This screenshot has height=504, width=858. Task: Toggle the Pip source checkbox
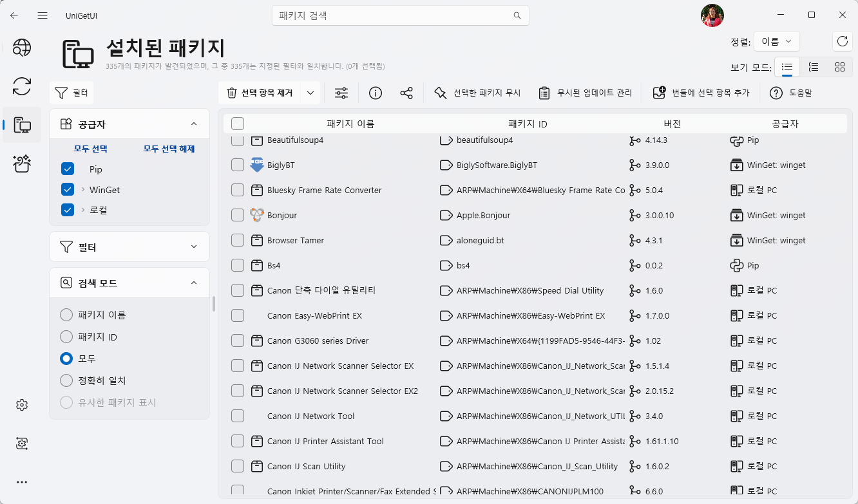coord(68,169)
